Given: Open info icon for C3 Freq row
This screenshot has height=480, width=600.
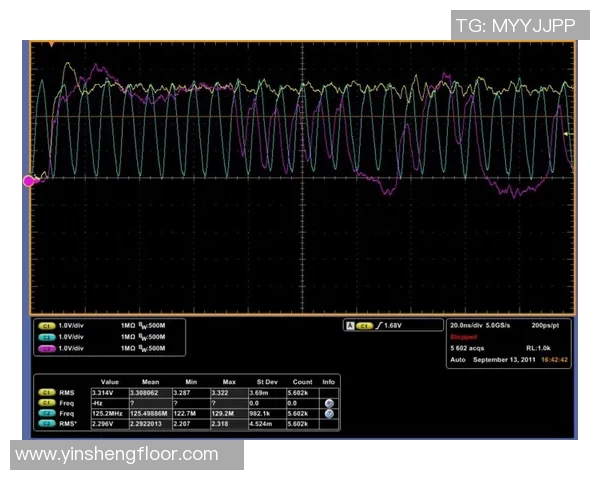Looking at the screenshot, I should tap(329, 414).
